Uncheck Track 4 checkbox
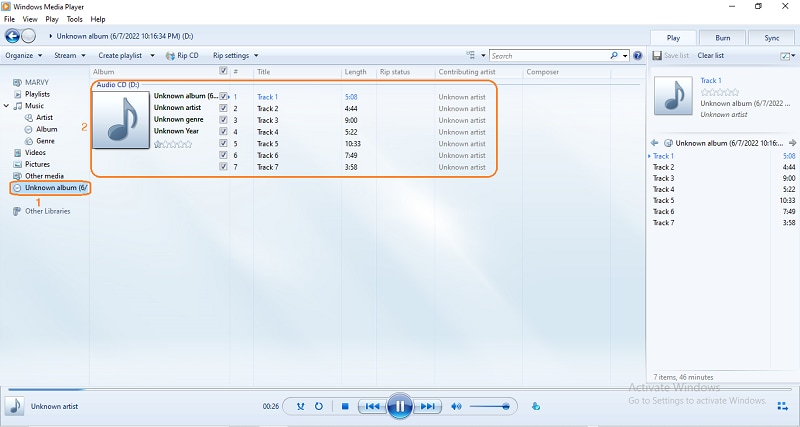The width and height of the screenshot is (800, 427). [223, 132]
